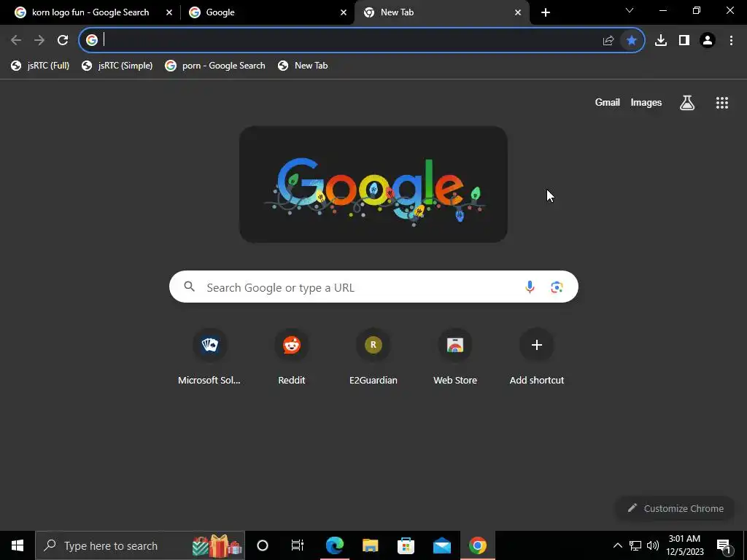747x560 pixels.
Task: Click the Chrome icon in taskbar
Action: 477,545
